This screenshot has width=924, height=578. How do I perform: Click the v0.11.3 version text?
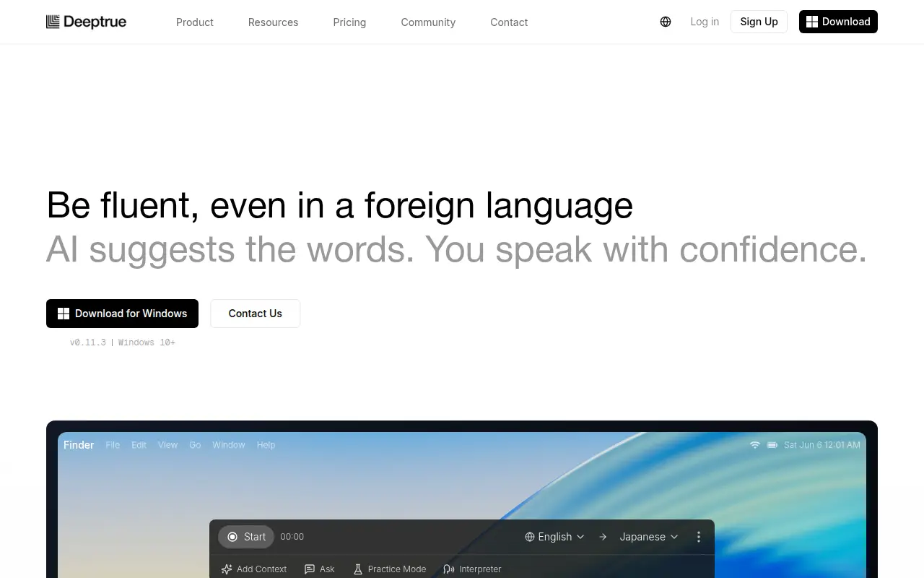[88, 342]
